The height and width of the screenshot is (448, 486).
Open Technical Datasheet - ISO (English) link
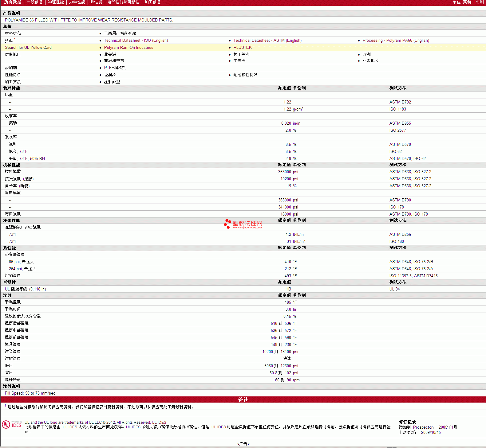[x=136, y=41]
